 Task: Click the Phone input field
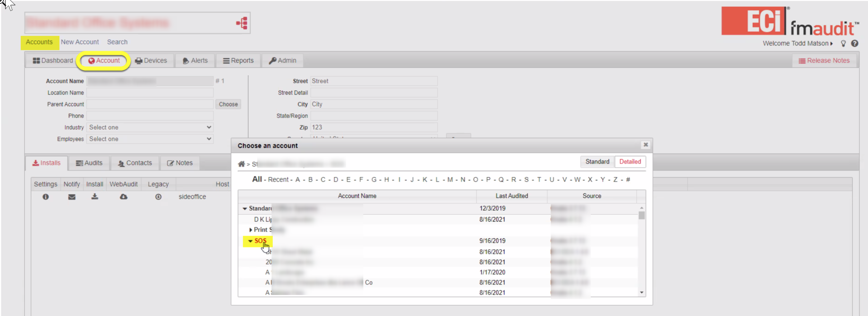[150, 116]
